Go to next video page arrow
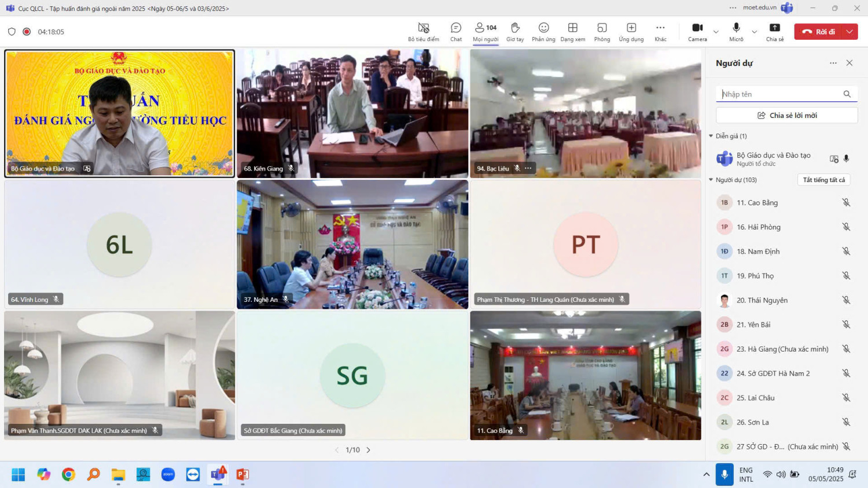Viewport: 868px width, 488px height. click(368, 450)
